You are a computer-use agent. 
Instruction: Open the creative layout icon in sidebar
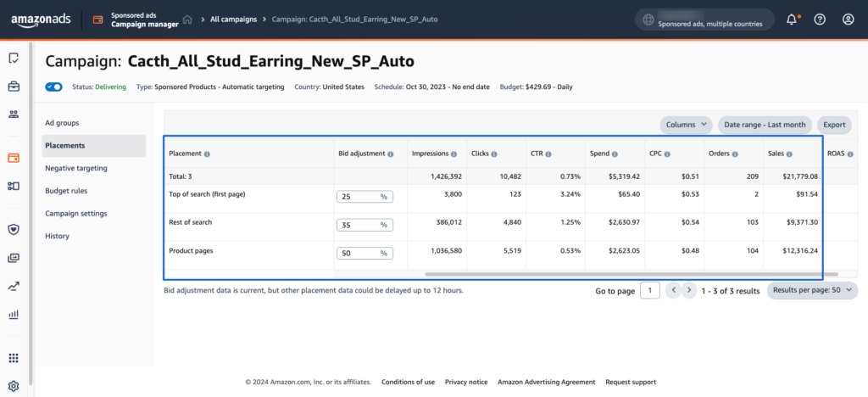14,186
